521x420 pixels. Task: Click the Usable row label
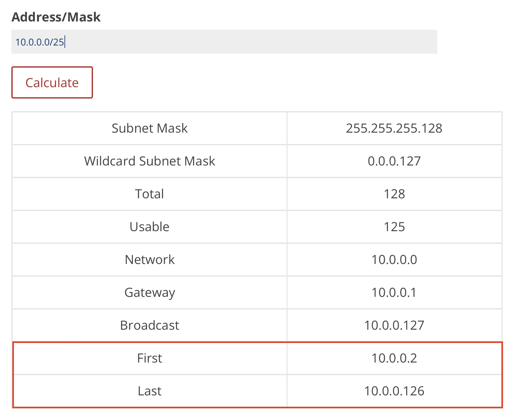click(150, 227)
